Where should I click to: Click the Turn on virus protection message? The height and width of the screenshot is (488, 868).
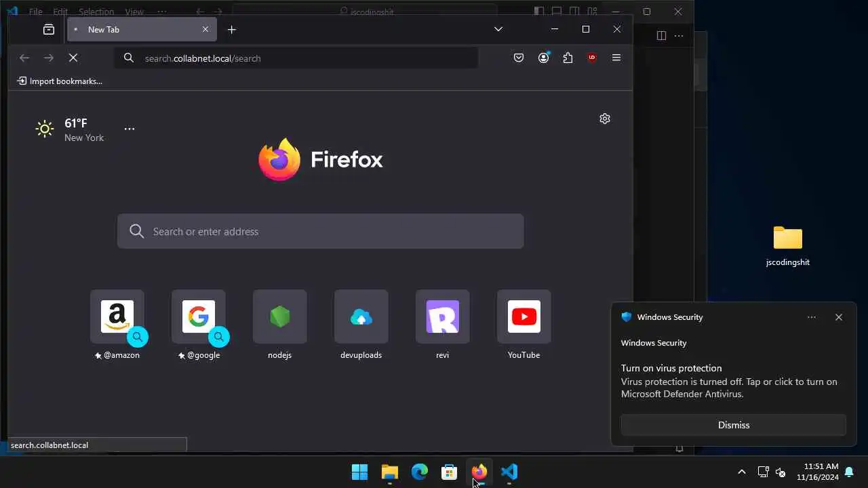pos(729,381)
